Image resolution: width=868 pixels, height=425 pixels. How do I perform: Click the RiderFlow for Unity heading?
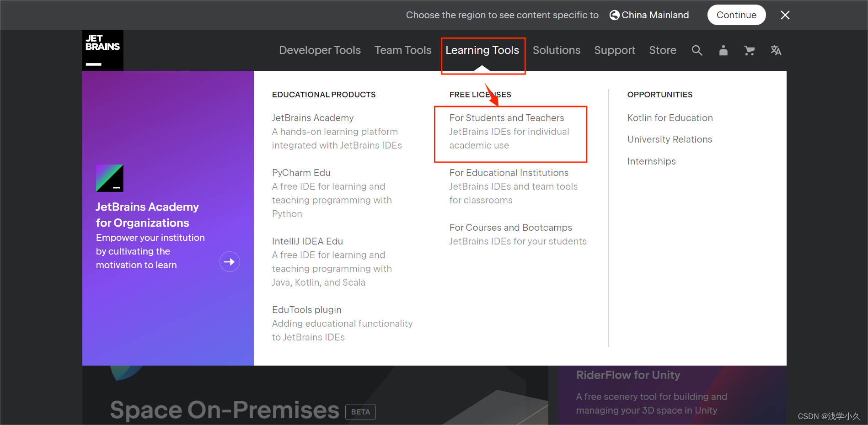pos(628,375)
